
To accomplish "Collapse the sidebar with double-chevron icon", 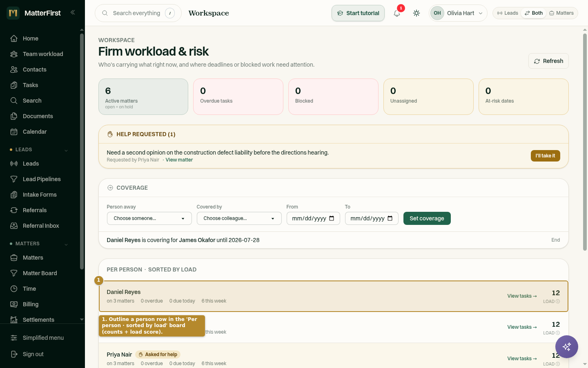I will [x=73, y=12].
